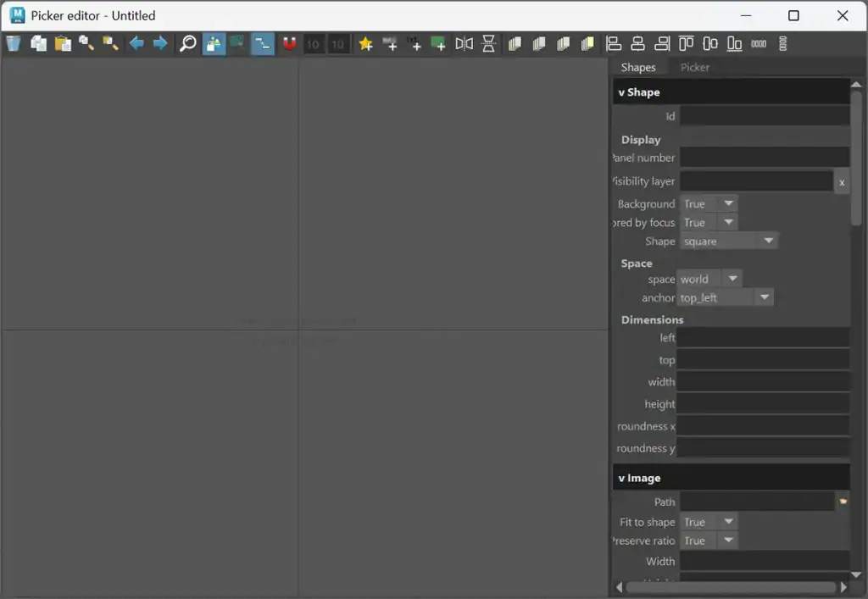The width and height of the screenshot is (868, 599).
Task: Toggle the dark teal isolate icon
Action: click(x=237, y=43)
